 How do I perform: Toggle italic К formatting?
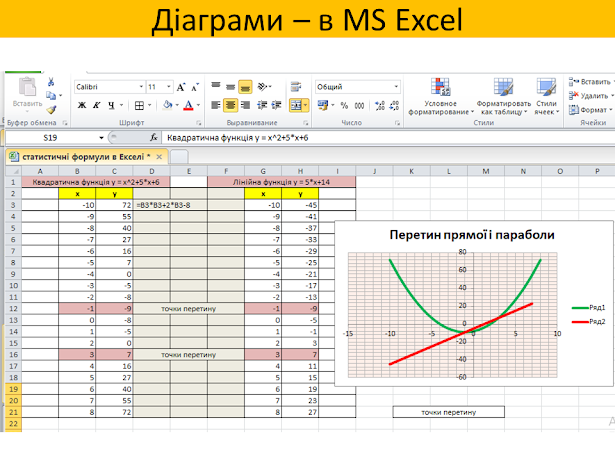[x=96, y=105]
